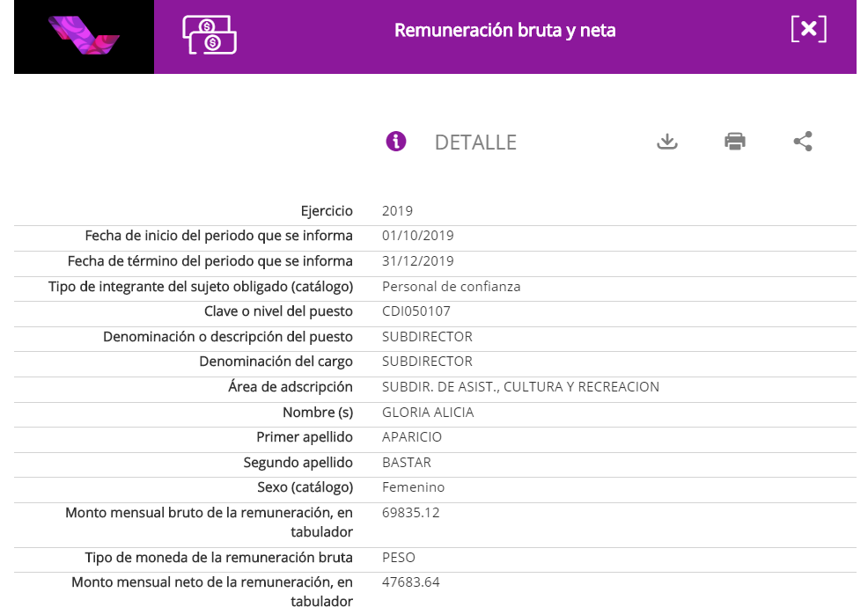Click the Segundo apellido label

[x=298, y=463]
